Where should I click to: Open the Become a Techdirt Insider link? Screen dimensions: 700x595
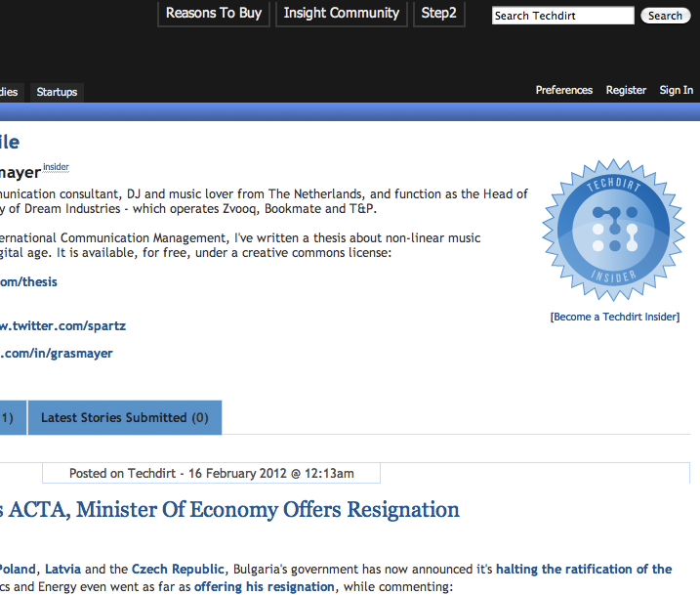pyautogui.click(x=615, y=317)
